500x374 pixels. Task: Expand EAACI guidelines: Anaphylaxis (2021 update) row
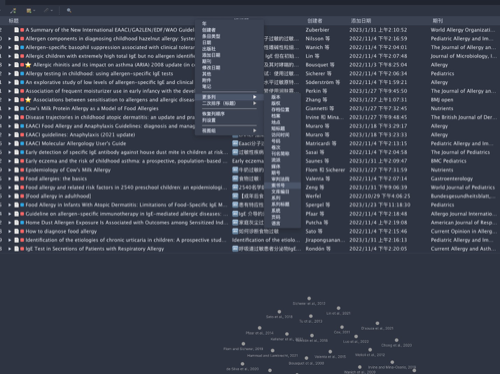[10, 135]
